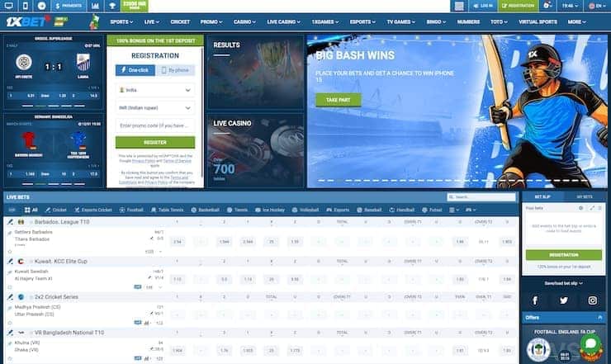611x364 pixels.
Task: Filter live bets by Cricket
Action: click(55, 210)
